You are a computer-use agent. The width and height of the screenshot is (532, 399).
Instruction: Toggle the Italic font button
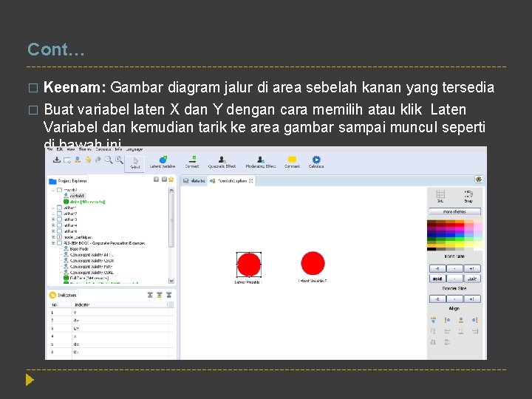(472, 279)
